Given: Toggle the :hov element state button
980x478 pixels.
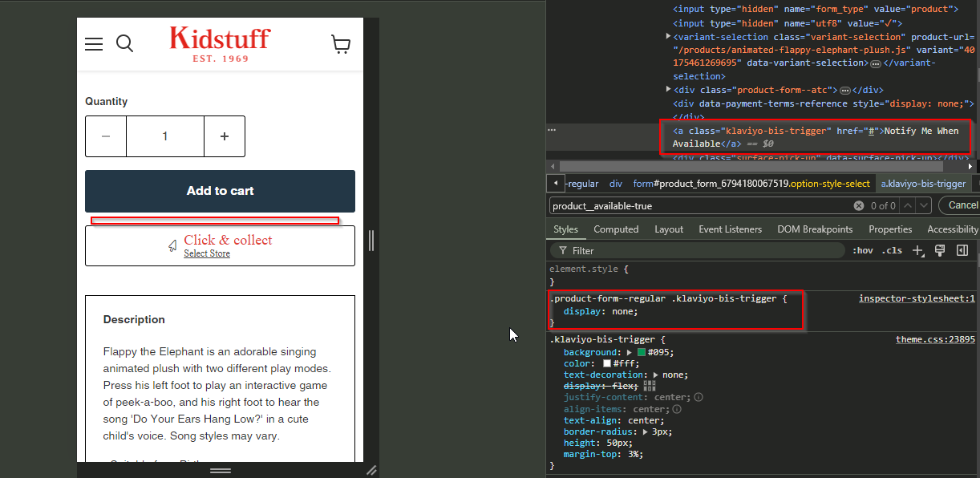Looking at the screenshot, I should (862, 250).
